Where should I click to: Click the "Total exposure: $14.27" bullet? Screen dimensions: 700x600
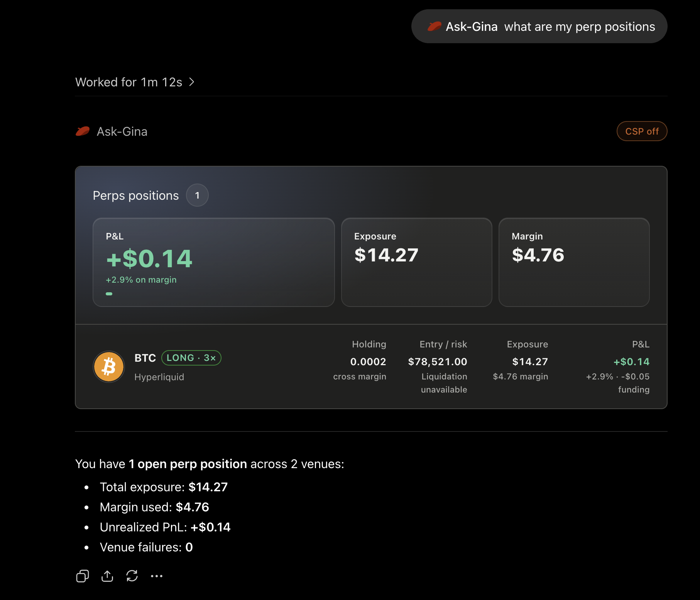[164, 487]
